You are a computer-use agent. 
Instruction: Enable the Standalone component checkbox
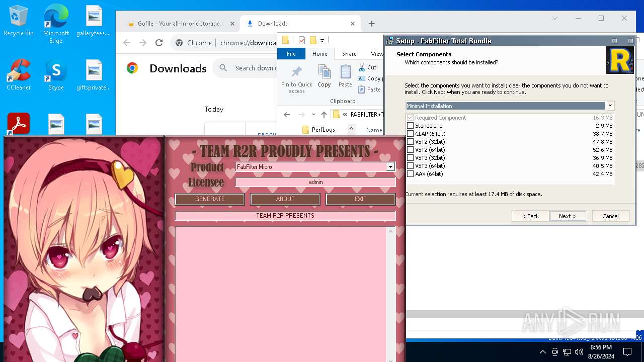411,126
